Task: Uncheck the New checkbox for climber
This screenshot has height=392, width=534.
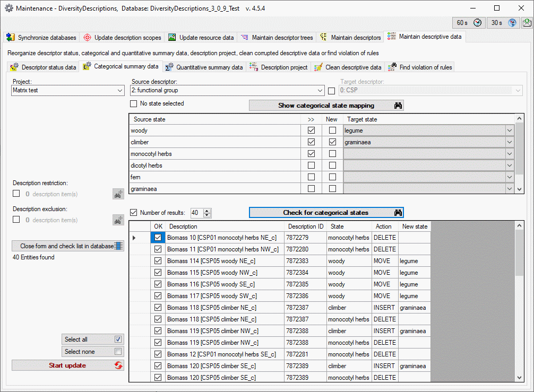Action: (x=332, y=142)
